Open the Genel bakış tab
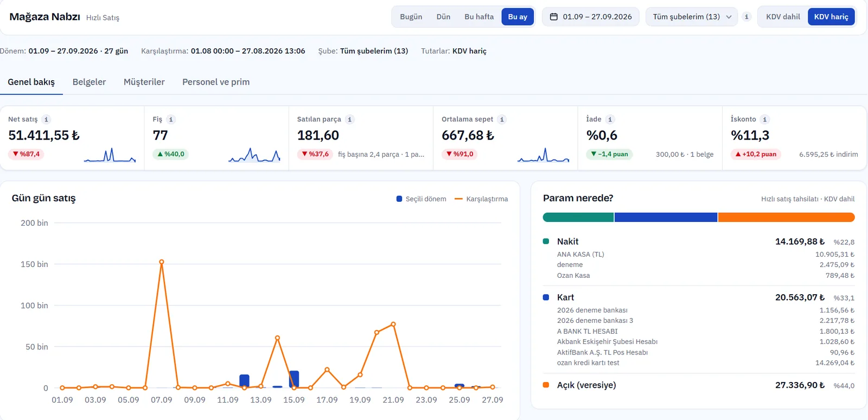Image resolution: width=868 pixels, height=420 pixels. point(31,82)
